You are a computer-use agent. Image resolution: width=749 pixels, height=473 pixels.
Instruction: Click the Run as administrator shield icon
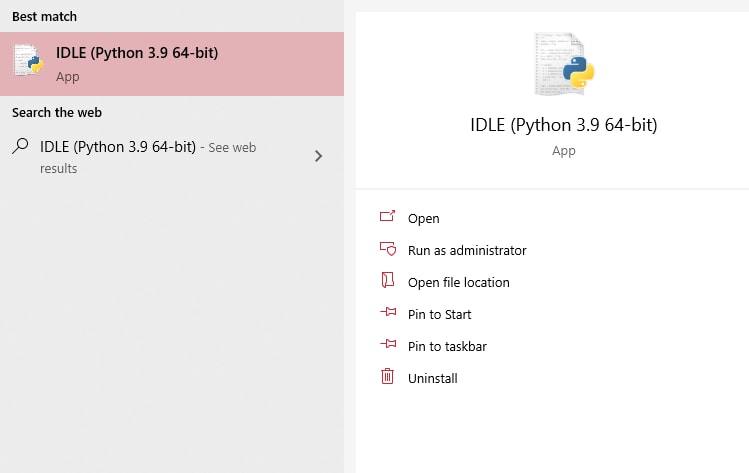[388, 249]
